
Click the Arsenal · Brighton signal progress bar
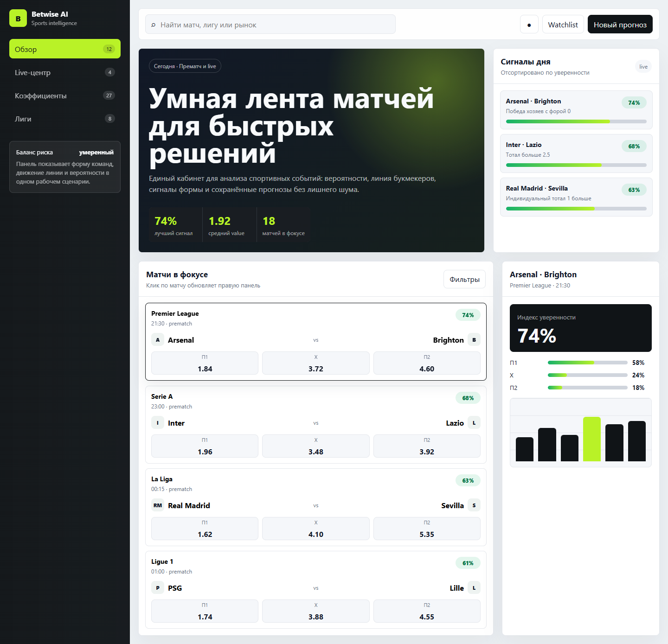pyautogui.click(x=576, y=121)
